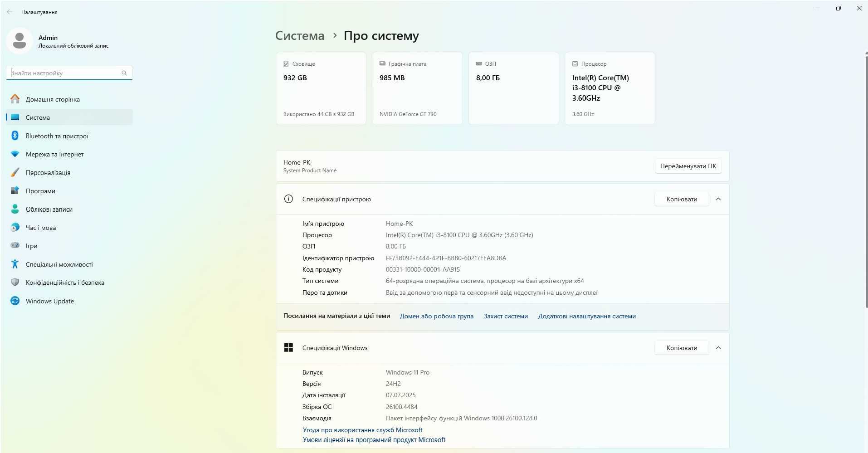868x453 pixels.
Task: Go to Персоналізація section
Action: (69, 172)
